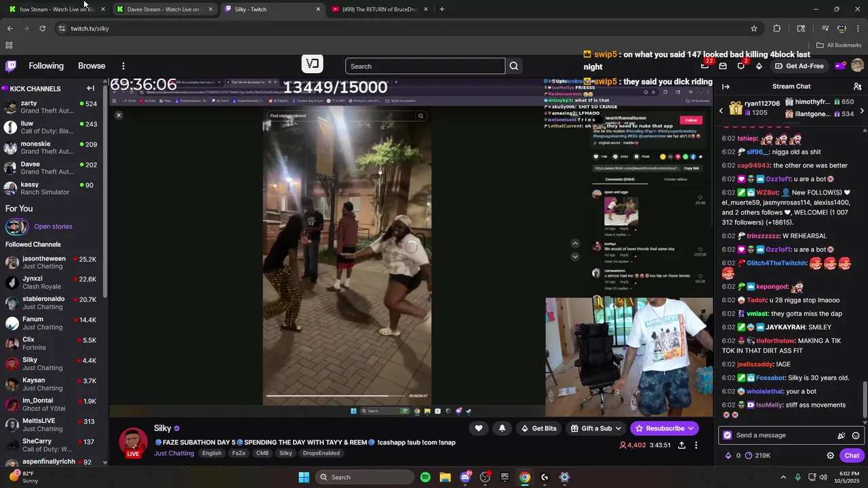Viewport: 868px width, 488px height.
Task: Open Spotify from the taskbar
Action: 425,477
